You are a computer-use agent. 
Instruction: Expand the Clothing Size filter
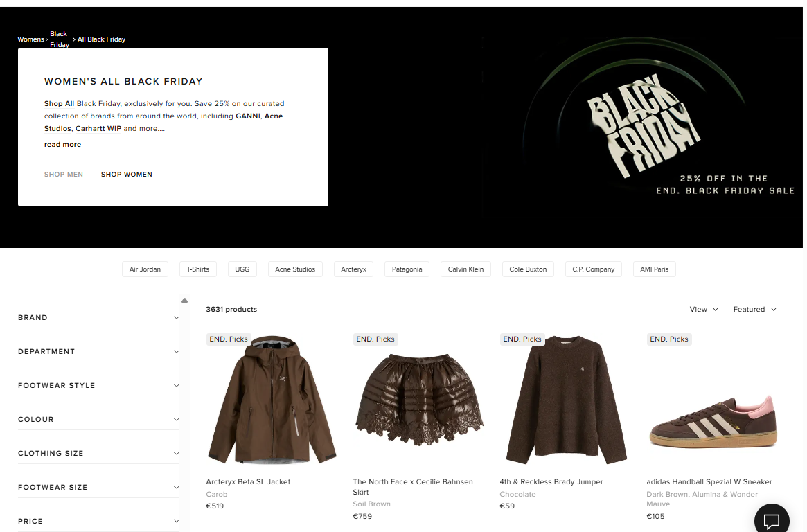point(98,453)
